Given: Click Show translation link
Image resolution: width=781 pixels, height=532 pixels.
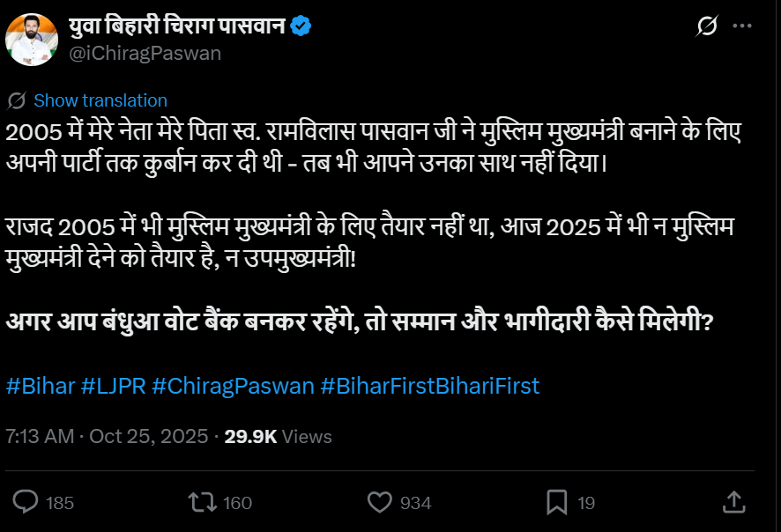Looking at the screenshot, I should (x=100, y=100).
